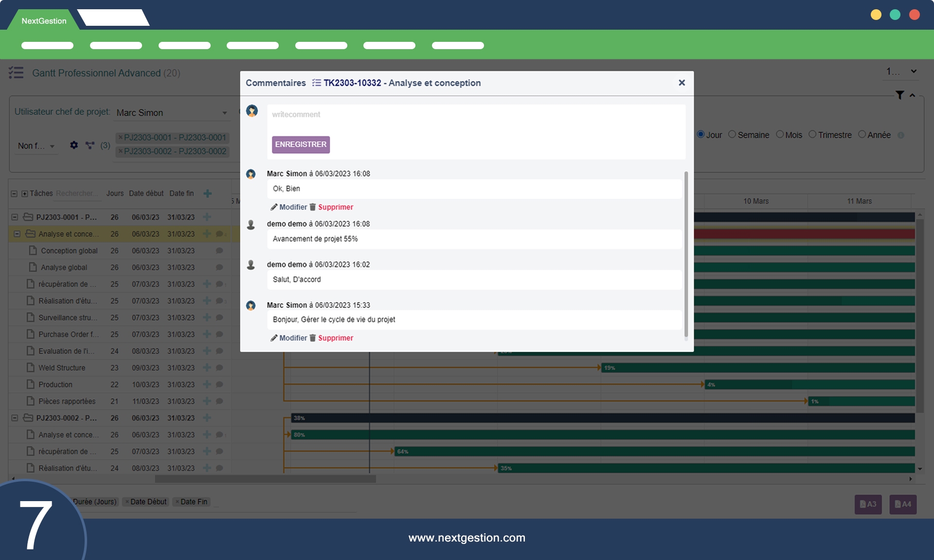The height and width of the screenshot is (560, 934).
Task: Select the Mois radio button
Action: 780,135
